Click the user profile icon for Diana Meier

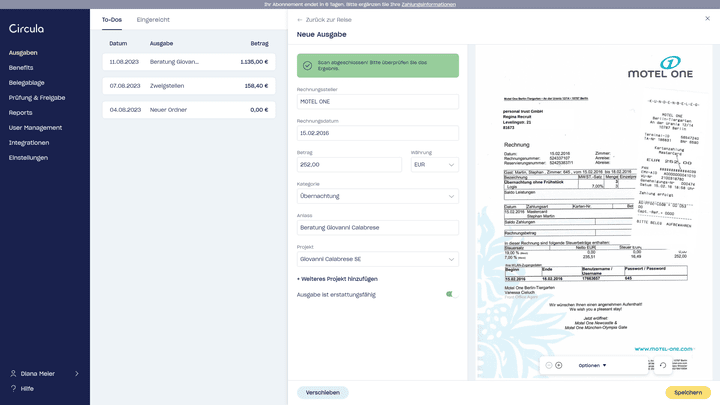tap(13, 373)
